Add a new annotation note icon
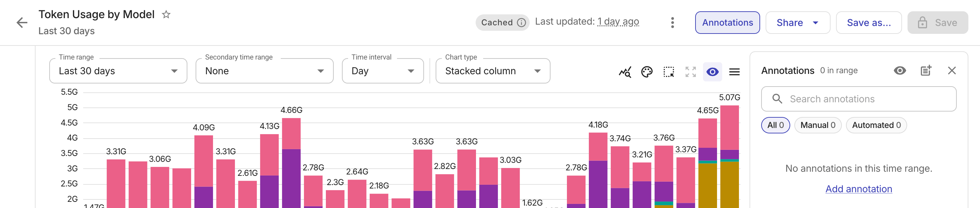The image size is (980, 208). [926, 70]
